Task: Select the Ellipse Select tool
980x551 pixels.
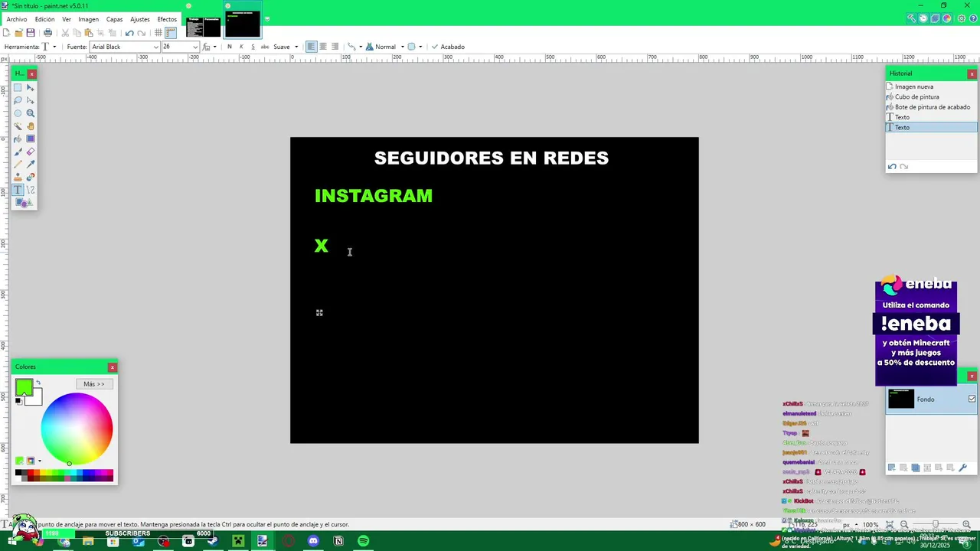Action: coord(18,113)
